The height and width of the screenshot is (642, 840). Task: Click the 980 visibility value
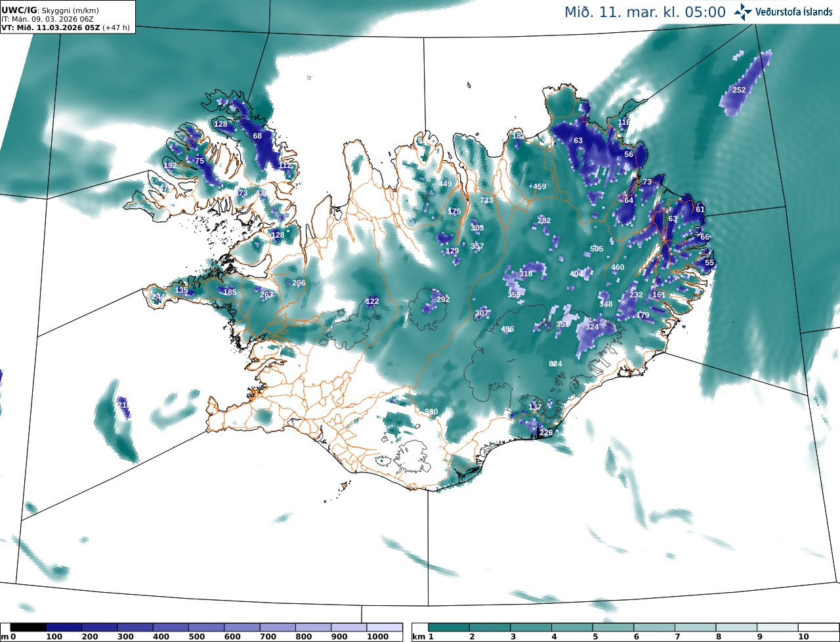pos(431,412)
